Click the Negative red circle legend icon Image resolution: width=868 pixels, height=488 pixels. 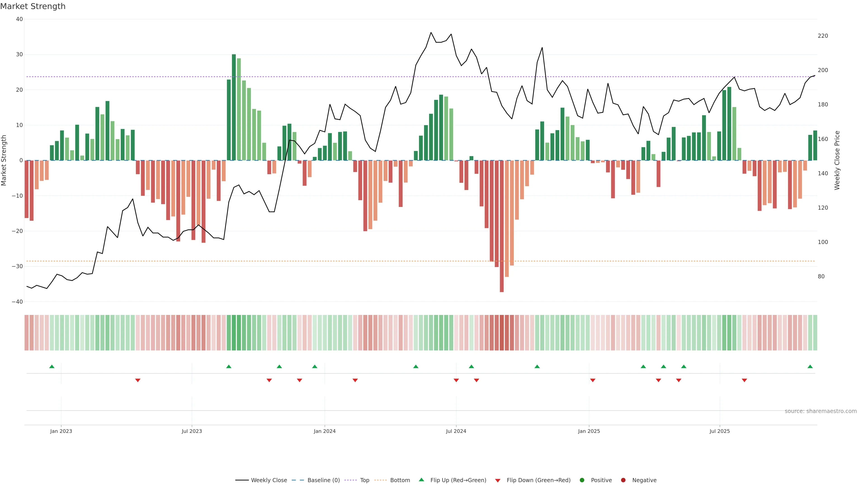pyautogui.click(x=623, y=480)
